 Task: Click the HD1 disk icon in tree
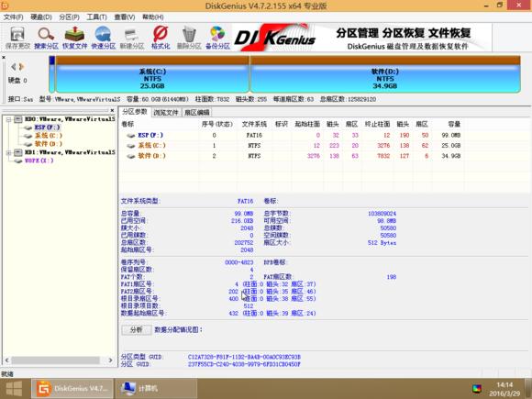click(x=18, y=152)
